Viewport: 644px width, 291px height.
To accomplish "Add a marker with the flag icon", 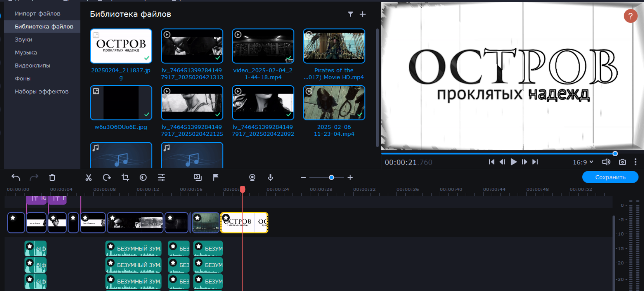I will point(215,178).
